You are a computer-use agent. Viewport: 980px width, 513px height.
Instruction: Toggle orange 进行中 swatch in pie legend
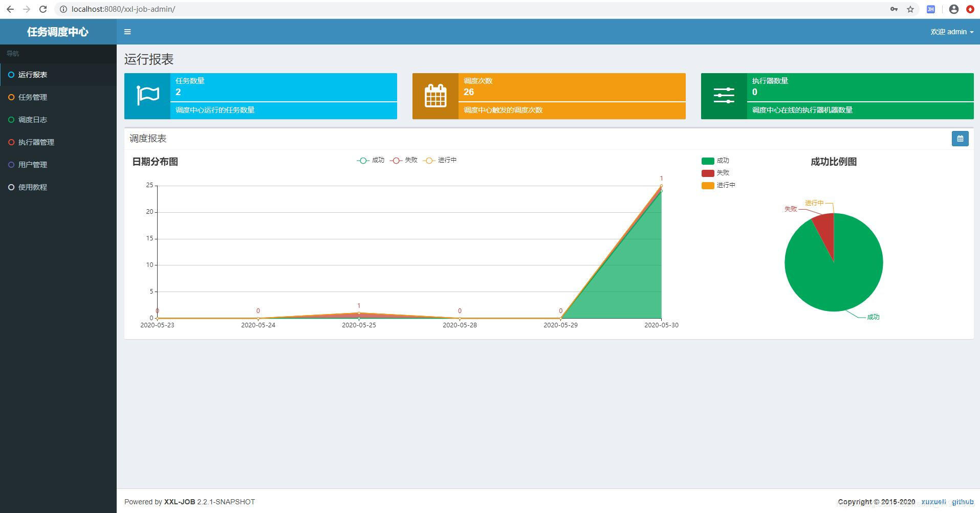pos(708,185)
